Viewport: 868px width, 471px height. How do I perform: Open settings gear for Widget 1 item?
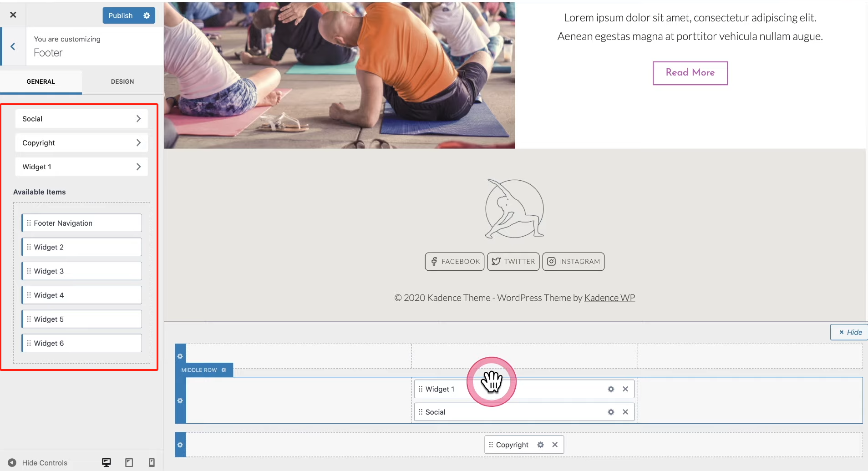[611, 389]
